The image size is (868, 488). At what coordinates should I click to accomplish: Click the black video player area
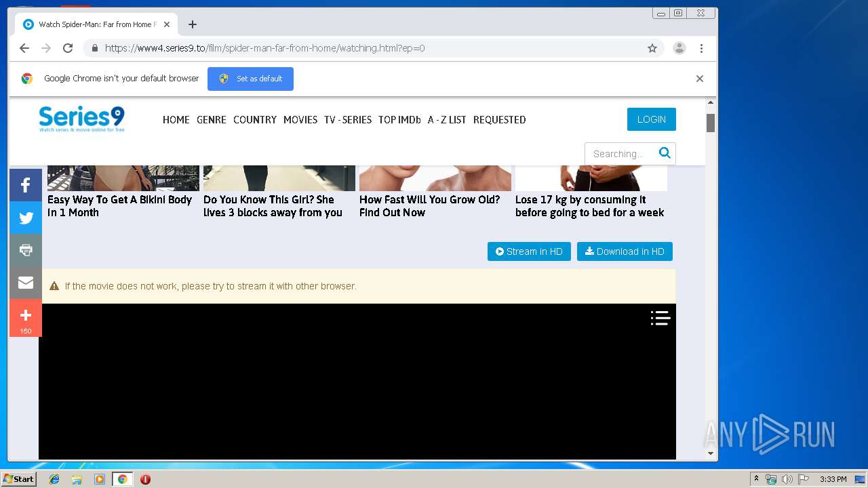357,382
